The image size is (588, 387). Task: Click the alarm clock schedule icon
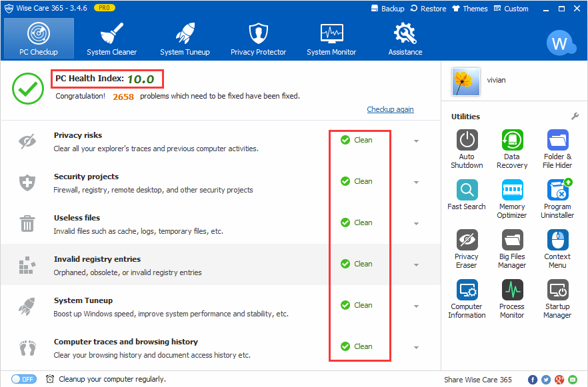[50, 379]
